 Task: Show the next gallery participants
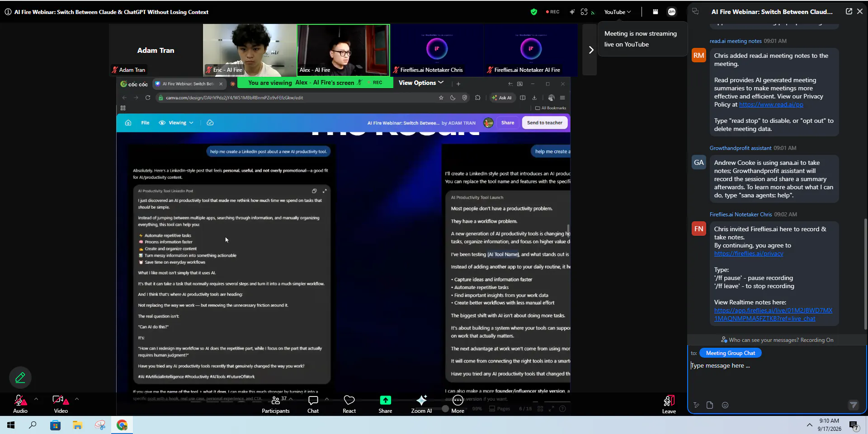[590, 50]
